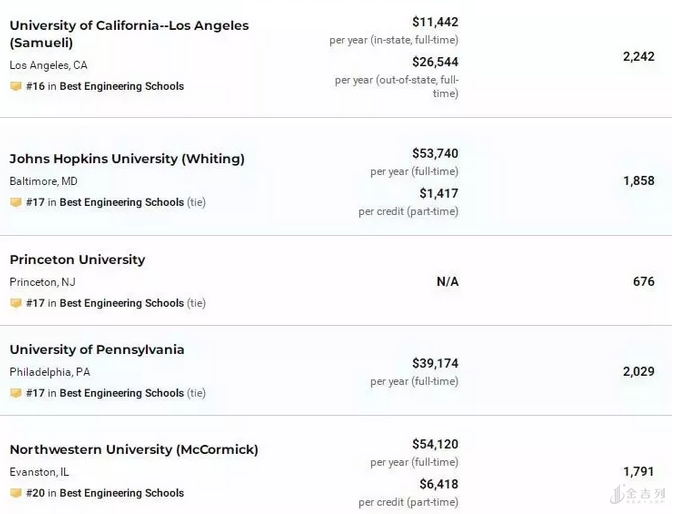
Task: Click Penn's Best Engineering Schools ranking link
Action: [x=121, y=394]
